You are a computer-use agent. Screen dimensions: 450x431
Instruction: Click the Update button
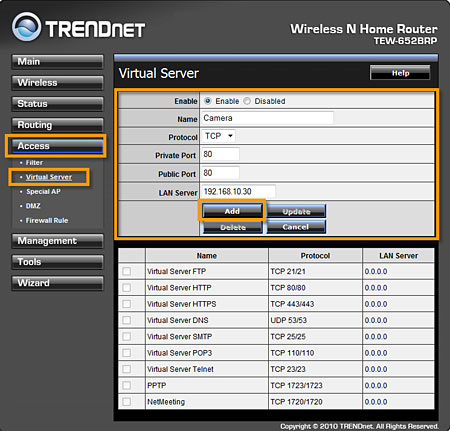(x=296, y=211)
